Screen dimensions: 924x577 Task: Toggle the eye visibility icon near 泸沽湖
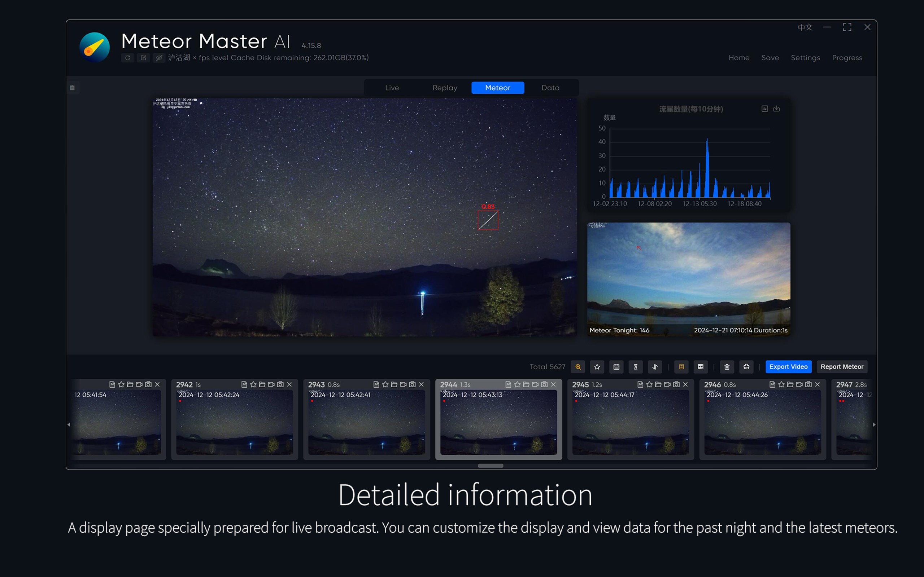(x=159, y=58)
